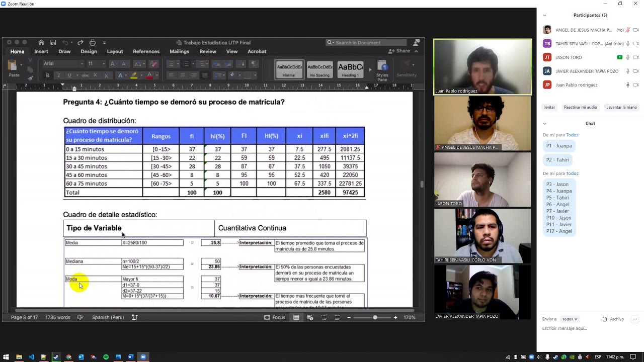
Task: Open the Design ribbon tab
Action: [x=89, y=51]
